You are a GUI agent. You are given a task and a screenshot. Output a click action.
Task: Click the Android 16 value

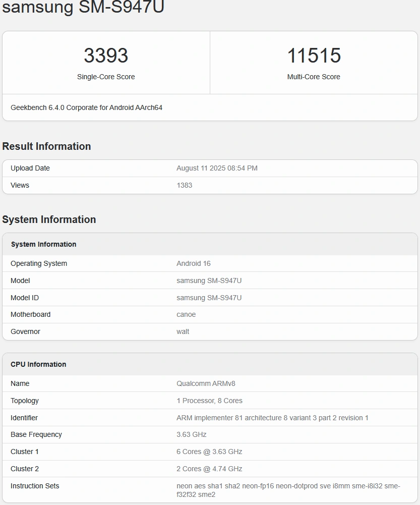point(194,263)
